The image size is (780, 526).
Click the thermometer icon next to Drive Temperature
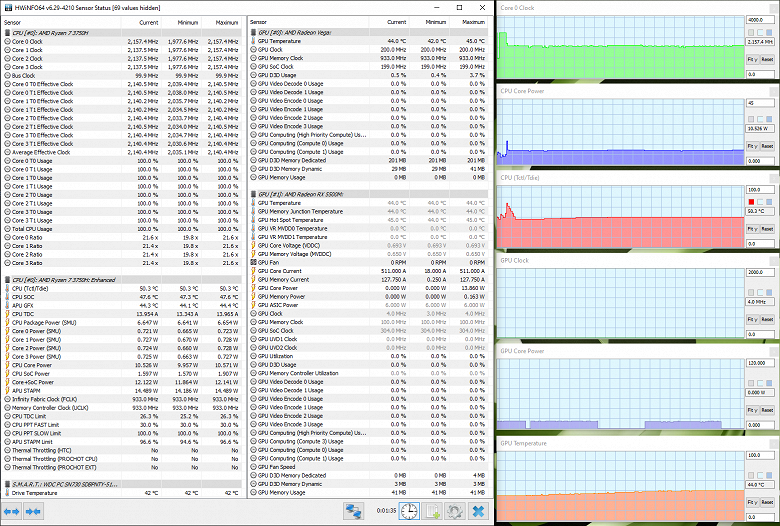point(7,493)
